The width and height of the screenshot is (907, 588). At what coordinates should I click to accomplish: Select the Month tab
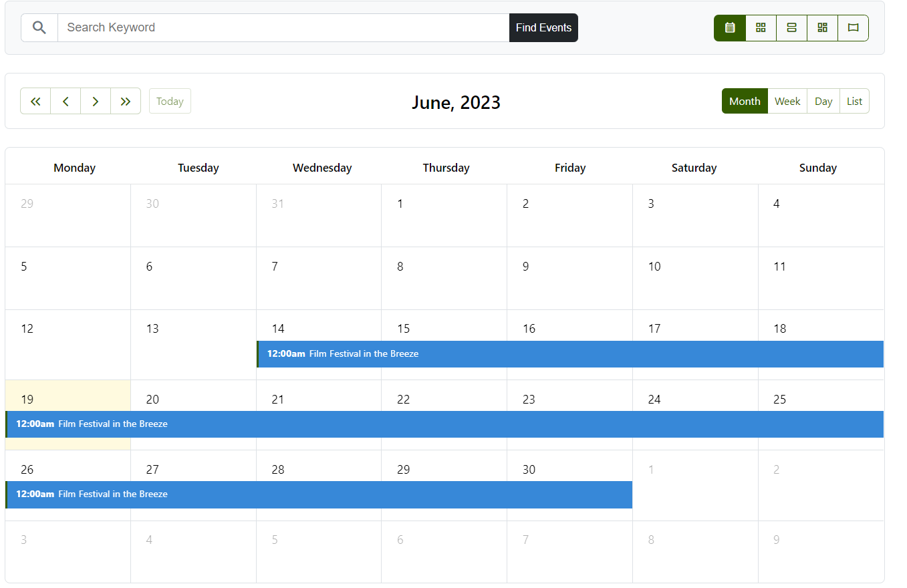click(x=745, y=102)
